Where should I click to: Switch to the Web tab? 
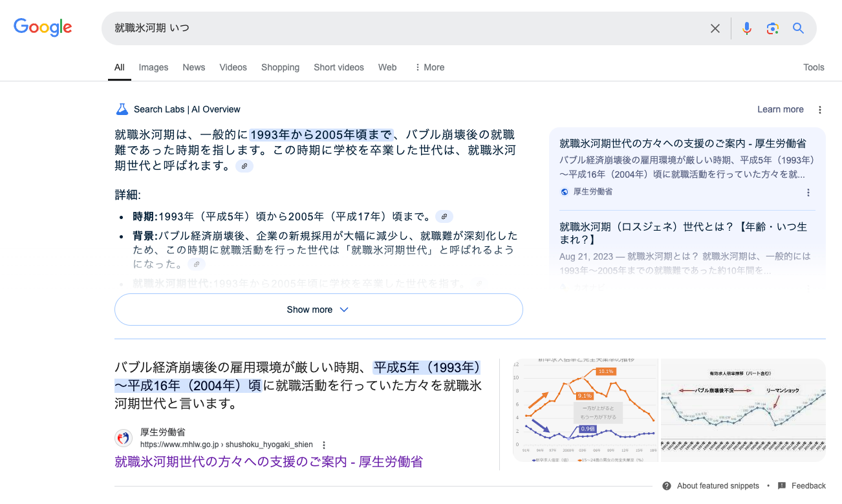click(387, 67)
